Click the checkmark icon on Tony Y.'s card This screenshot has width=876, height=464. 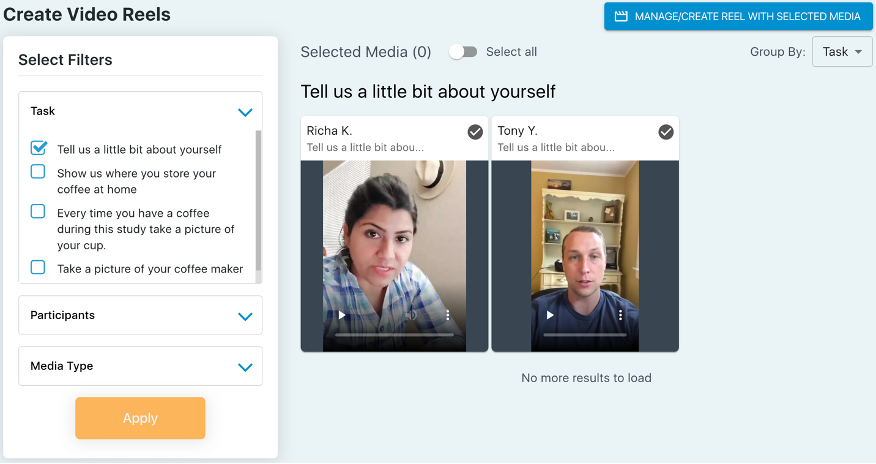[666, 132]
